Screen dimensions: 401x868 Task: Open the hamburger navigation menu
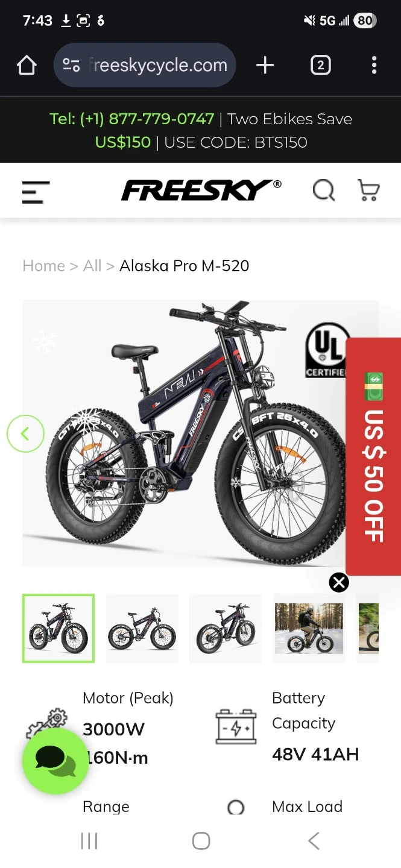pos(36,192)
